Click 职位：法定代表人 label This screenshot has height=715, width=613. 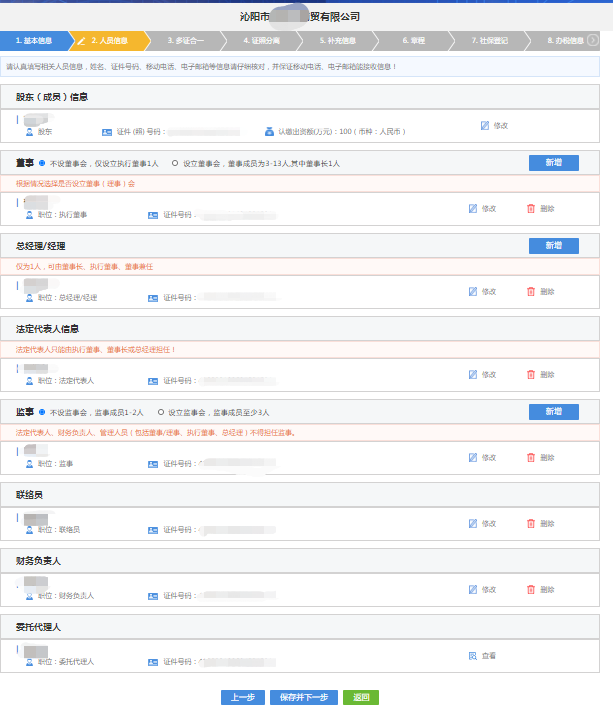(66, 381)
